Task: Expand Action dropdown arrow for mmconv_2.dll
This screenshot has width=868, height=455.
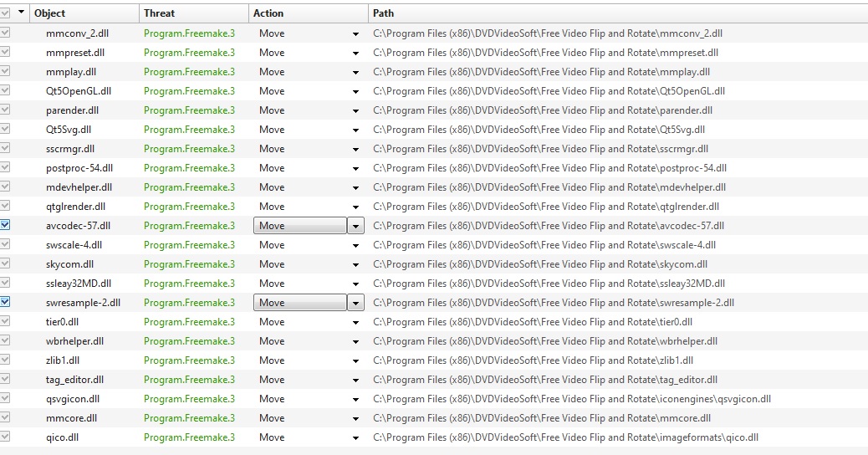Action: (356, 33)
